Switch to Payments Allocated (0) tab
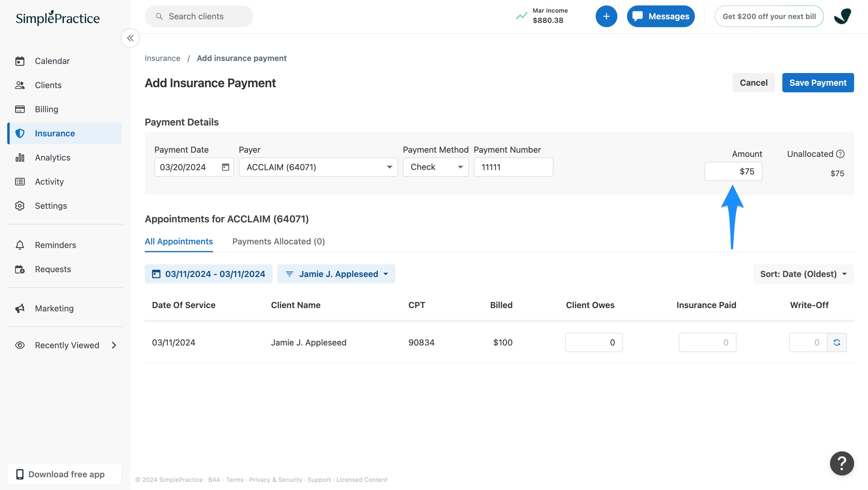 tap(278, 241)
